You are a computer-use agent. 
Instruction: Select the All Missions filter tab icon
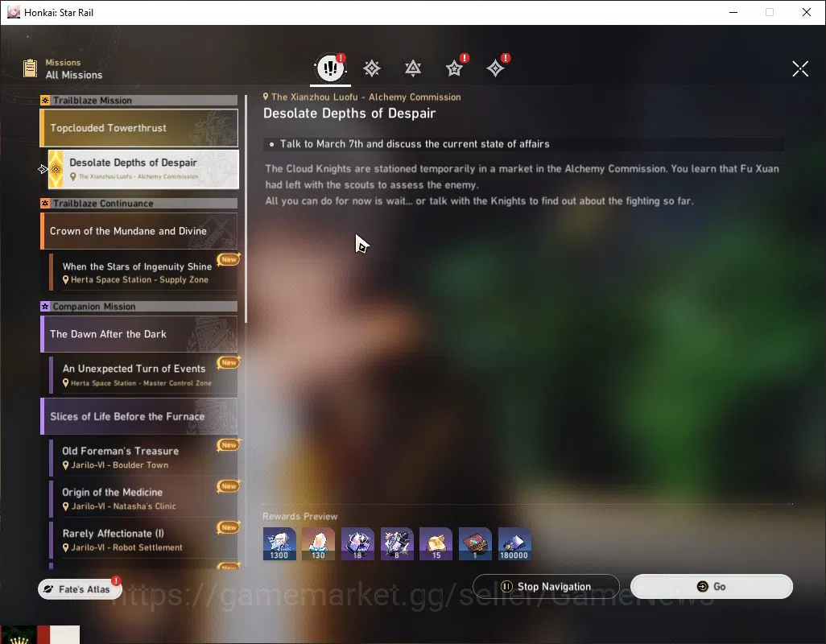click(x=330, y=68)
